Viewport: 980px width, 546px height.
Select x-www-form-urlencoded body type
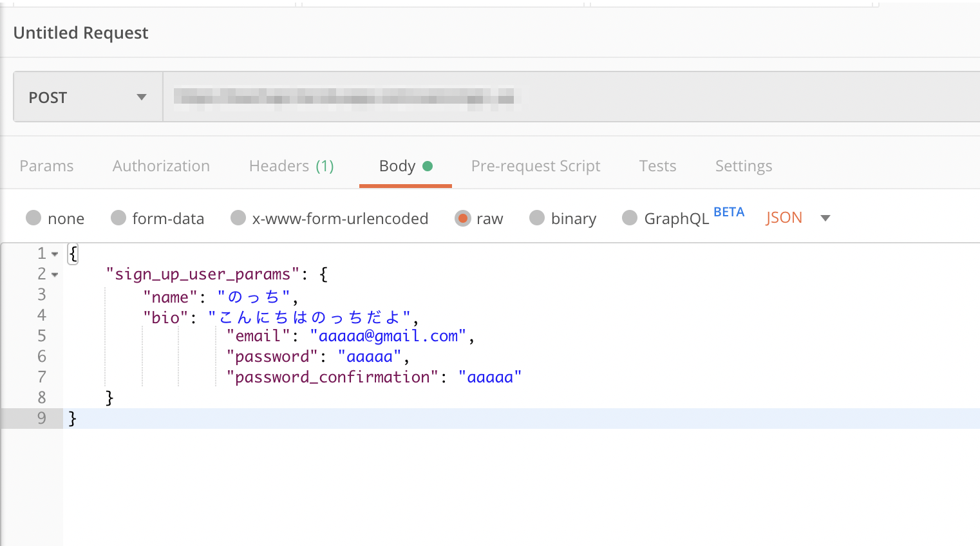point(238,218)
